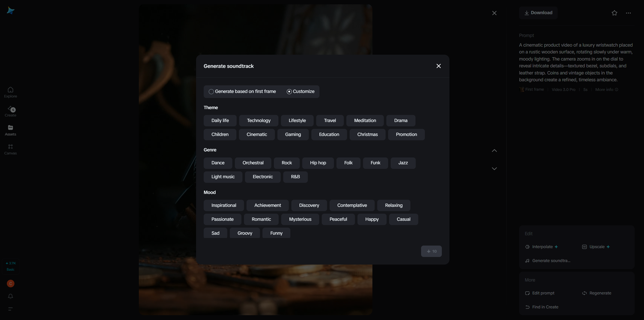The width and height of the screenshot is (644, 320).
Task: Open the Canvas tool in sidebar
Action: tap(10, 149)
